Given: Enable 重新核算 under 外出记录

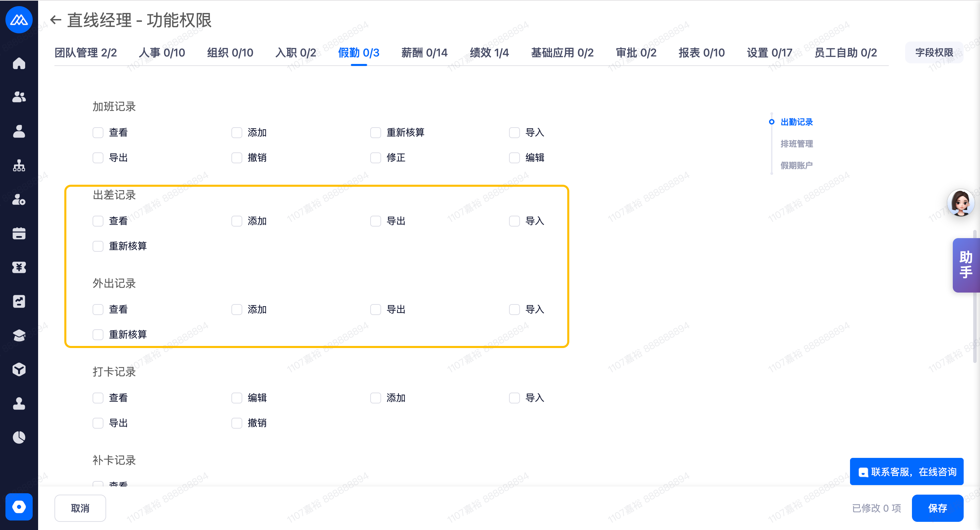Looking at the screenshot, I should pyautogui.click(x=98, y=335).
